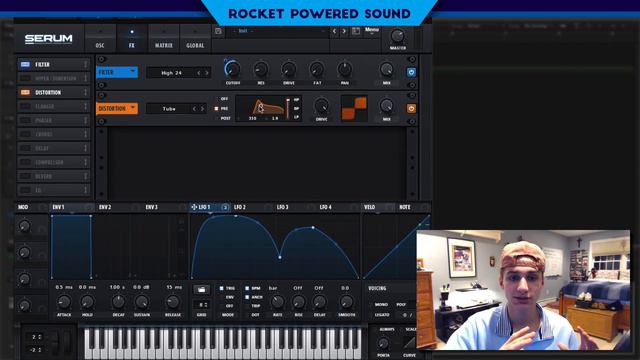Image resolution: width=640 pixels, height=360 pixels.
Task: Click the Porta knob
Action: (x=383, y=343)
